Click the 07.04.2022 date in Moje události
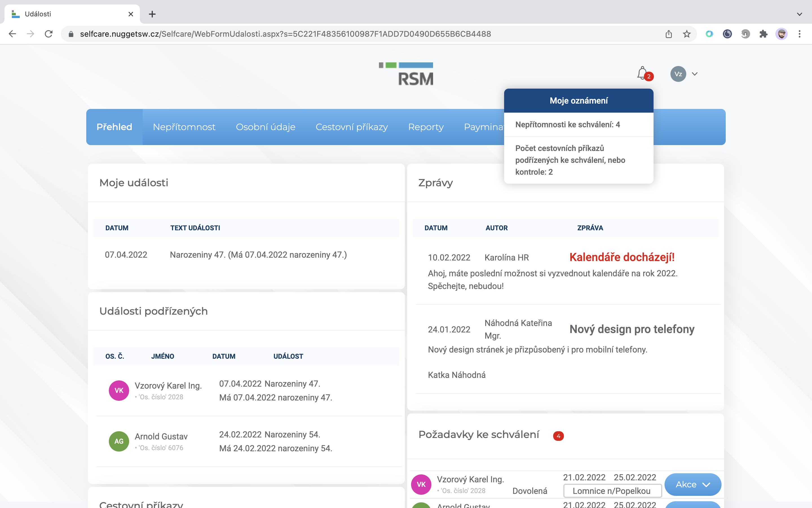Screen dimensions: 812x508 click(x=126, y=255)
